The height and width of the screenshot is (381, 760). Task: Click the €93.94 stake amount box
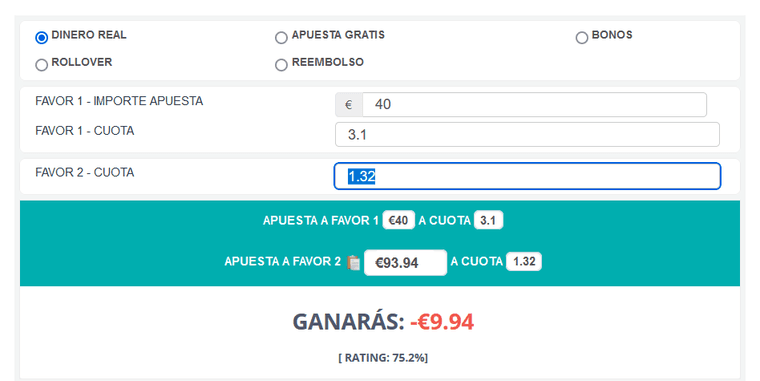pyautogui.click(x=405, y=262)
